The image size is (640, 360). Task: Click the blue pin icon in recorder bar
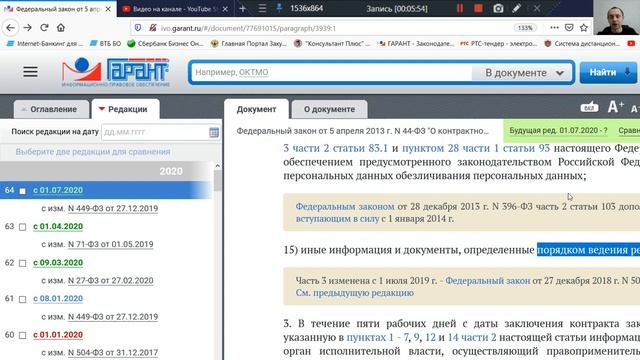click(x=279, y=8)
